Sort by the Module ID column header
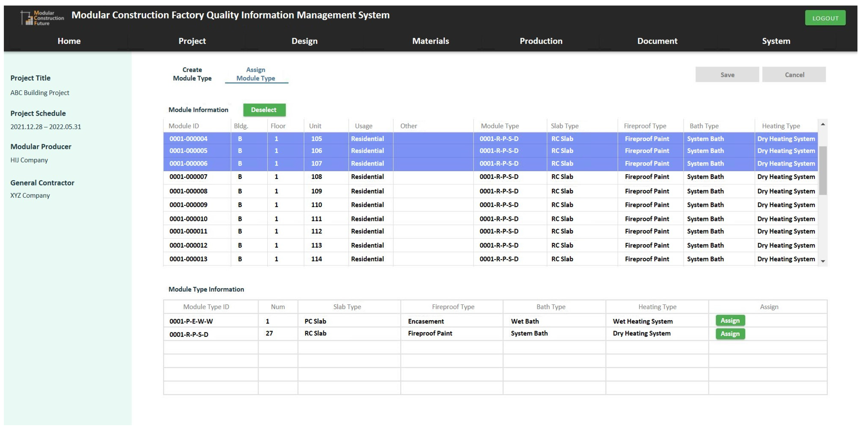Viewport: 868px width, 428px height. [184, 126]
